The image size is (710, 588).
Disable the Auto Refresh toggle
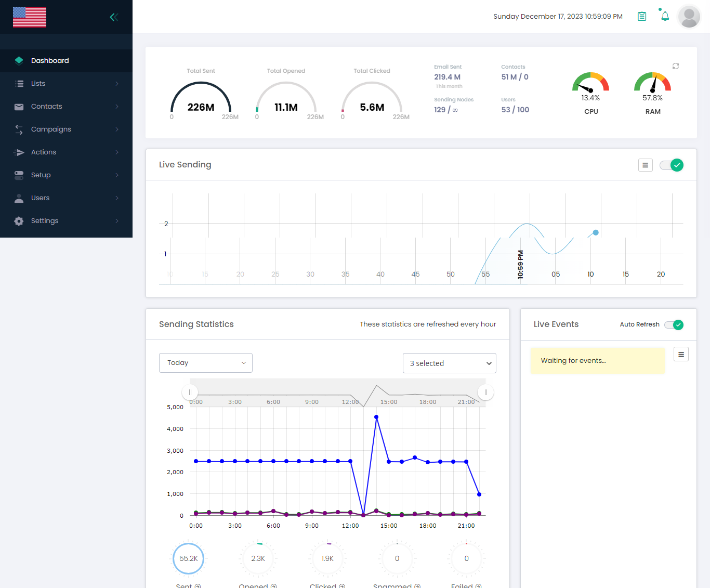tap(674, 325)
